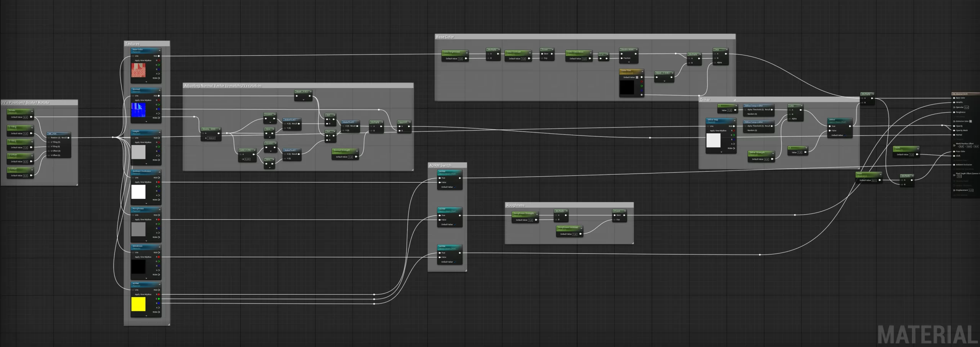Click the Base Color input pin on M_MasterCloth
The image size is (980, 347).
click(x=954, y=98)
